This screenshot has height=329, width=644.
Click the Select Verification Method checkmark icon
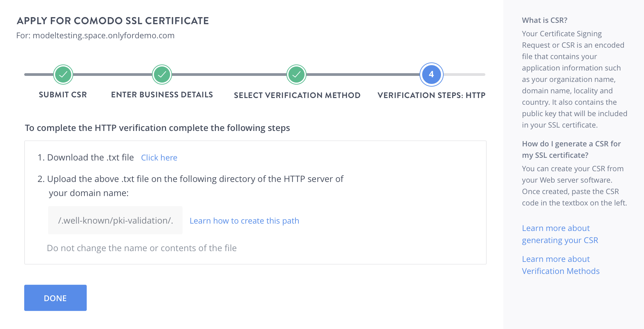(x=296, y=75)
